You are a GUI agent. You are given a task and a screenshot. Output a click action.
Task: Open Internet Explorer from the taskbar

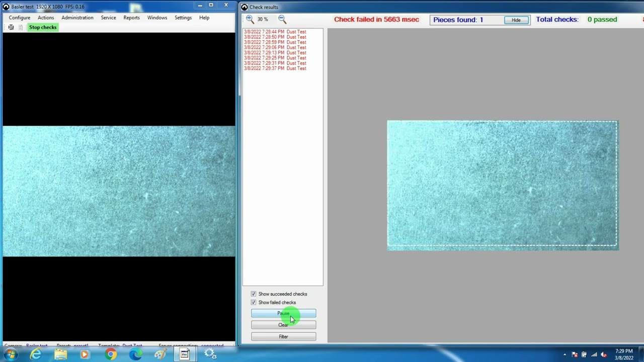(35, 354)
